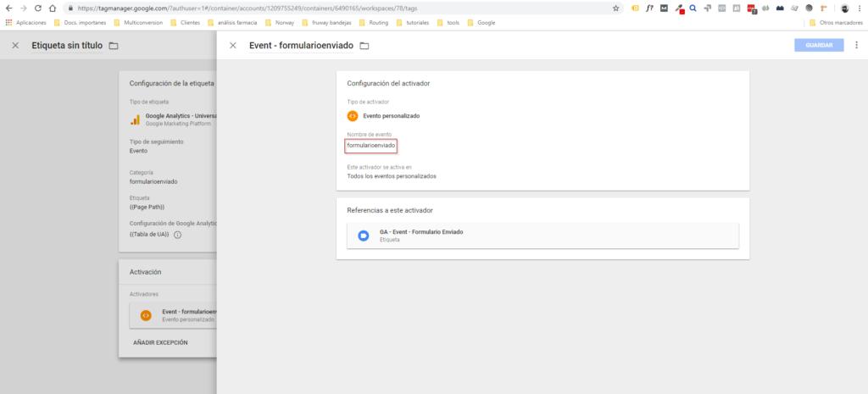Click the dark M extension icon
868x394 pixels.
click(x=664, y=8)
